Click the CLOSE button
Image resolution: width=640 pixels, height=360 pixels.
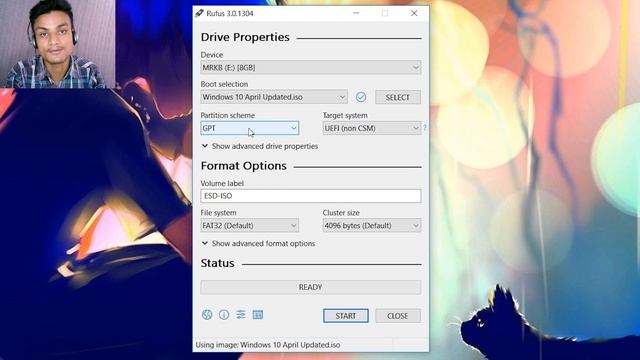pos(398,316)
